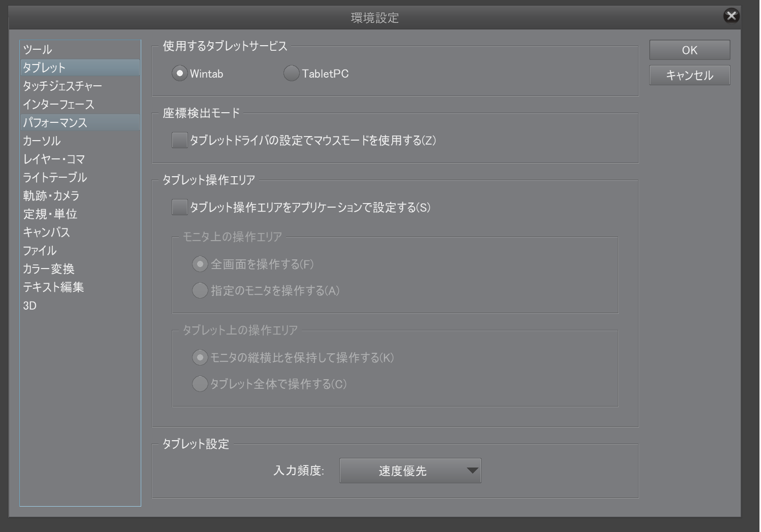
Task: Show the キャンバス settings
Action: 80,232
